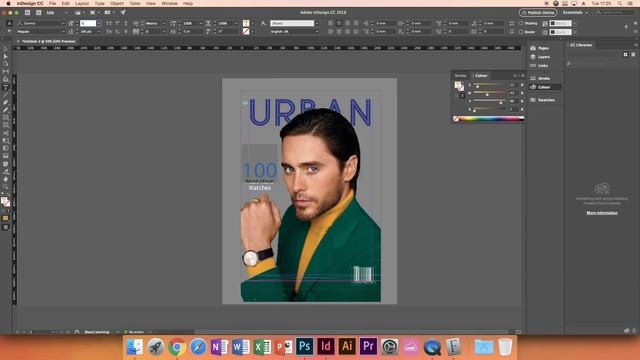The width and height of the screenshot is (640, 360).
Task: Click the barcode image on the cover
Action: tap(363, 274)
